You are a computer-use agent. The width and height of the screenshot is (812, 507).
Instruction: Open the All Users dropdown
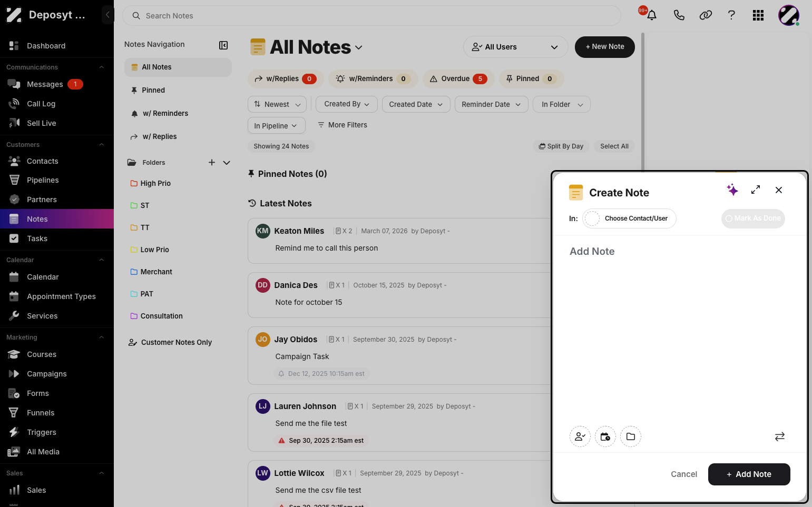point(515,47)
